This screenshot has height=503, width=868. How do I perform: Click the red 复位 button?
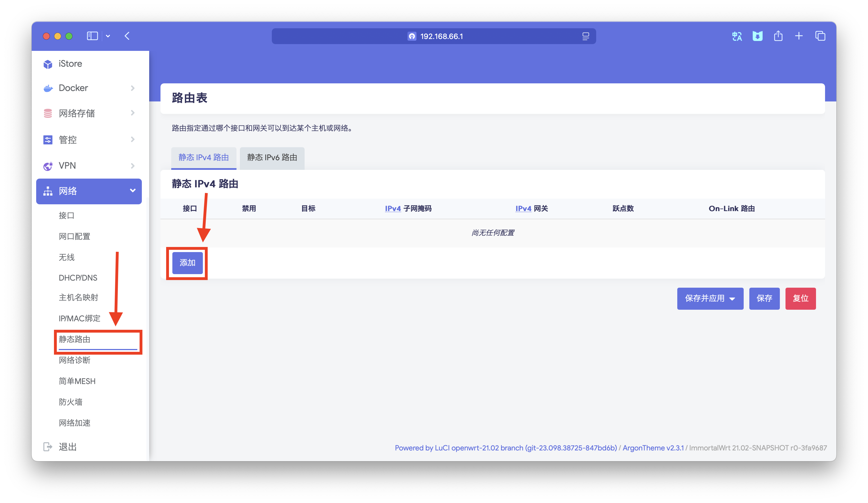click(800, 298)
